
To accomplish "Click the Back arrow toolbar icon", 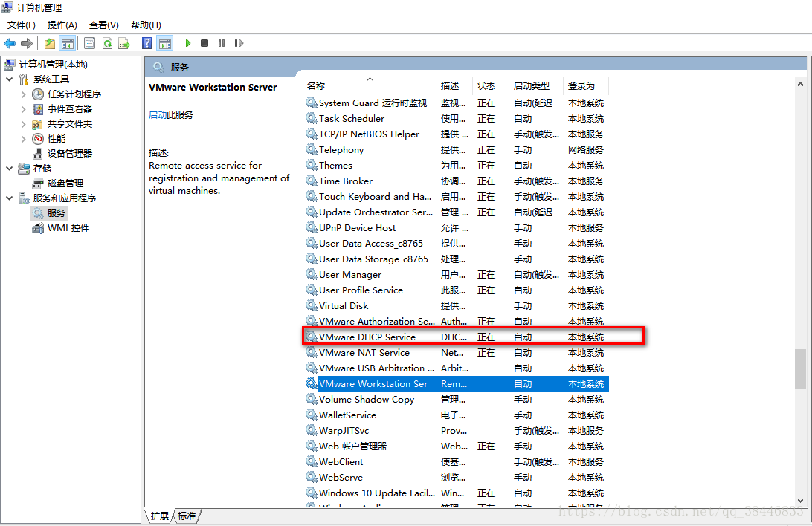I will tap(10, 43).
